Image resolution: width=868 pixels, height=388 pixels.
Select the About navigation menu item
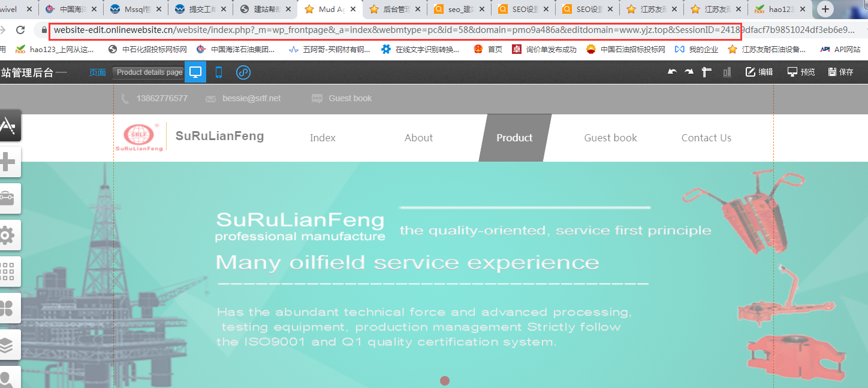point(418,138)
